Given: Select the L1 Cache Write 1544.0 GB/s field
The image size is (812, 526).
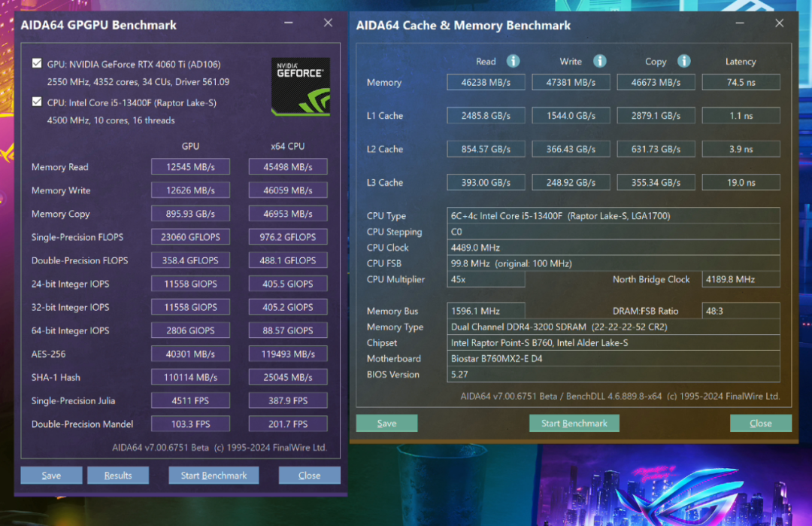Looking at the screenshot, I should pyautogui.click(x=571, y=116).
